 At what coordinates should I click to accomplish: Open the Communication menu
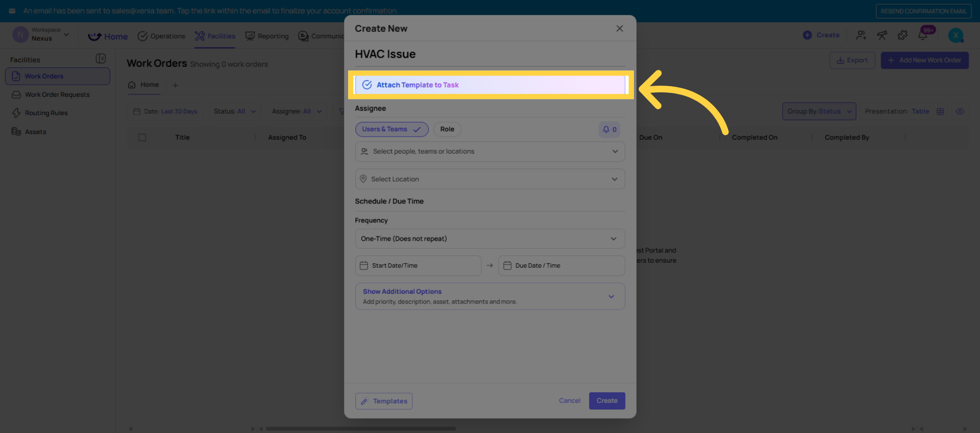pyautogui.click(x=321, y=36)
